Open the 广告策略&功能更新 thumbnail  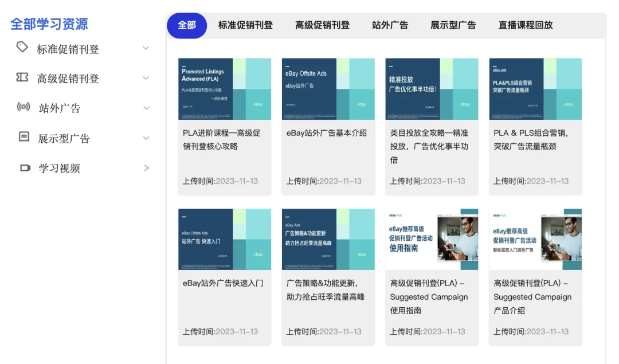(x=328, y=239)
